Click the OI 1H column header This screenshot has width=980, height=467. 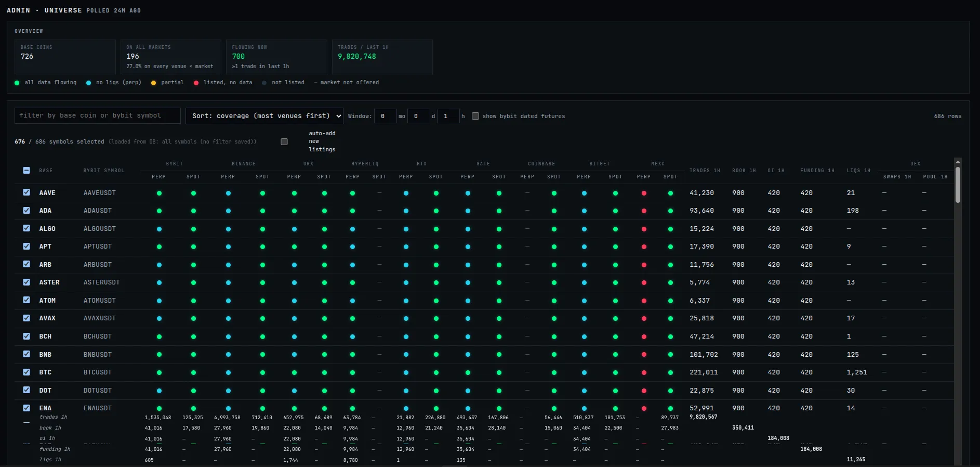(x=776, y=171)
